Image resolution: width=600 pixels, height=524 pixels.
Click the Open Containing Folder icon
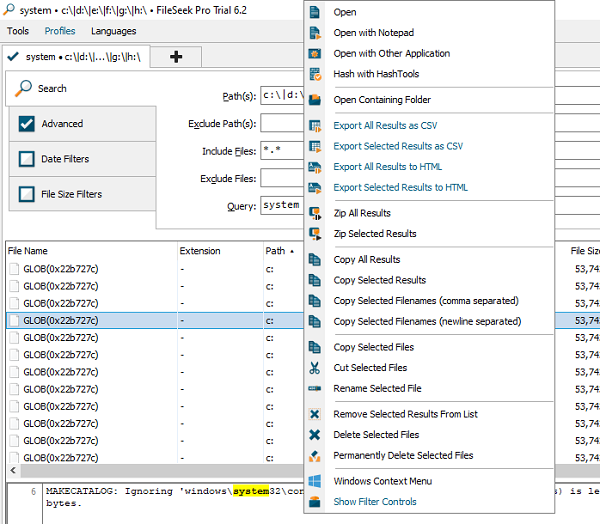pos(315,100)
